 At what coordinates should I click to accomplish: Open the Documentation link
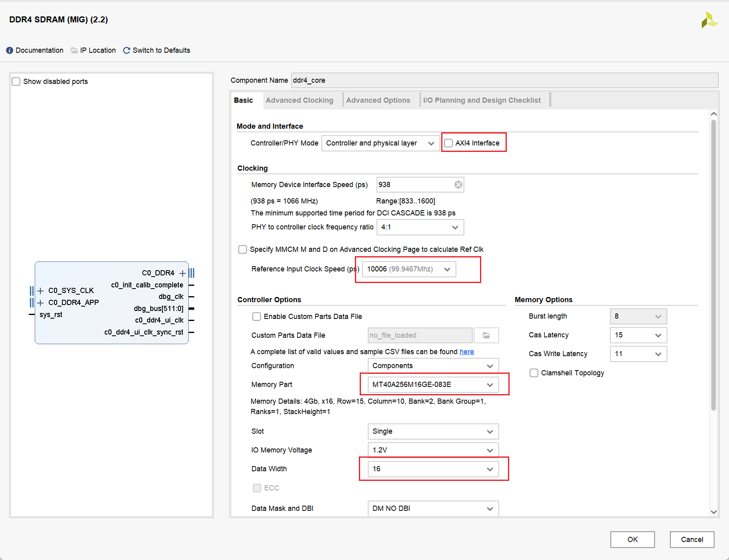40,50
